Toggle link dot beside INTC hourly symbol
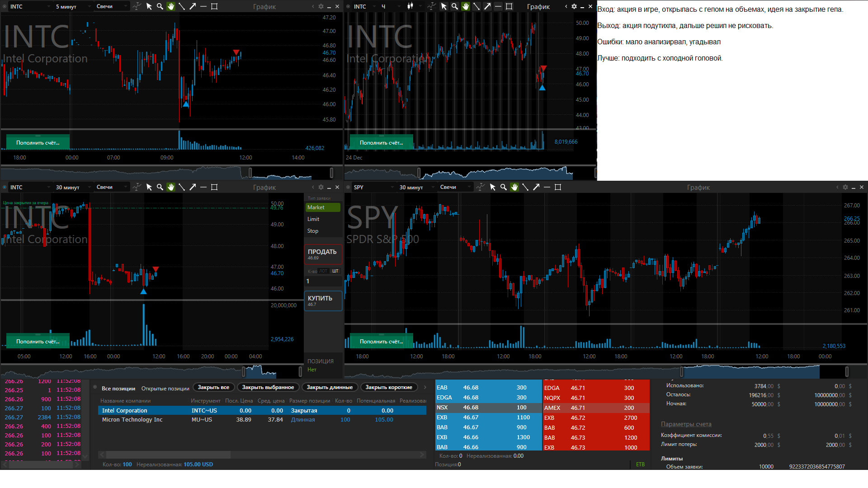 pyautogui.click(x=348, y=6)
